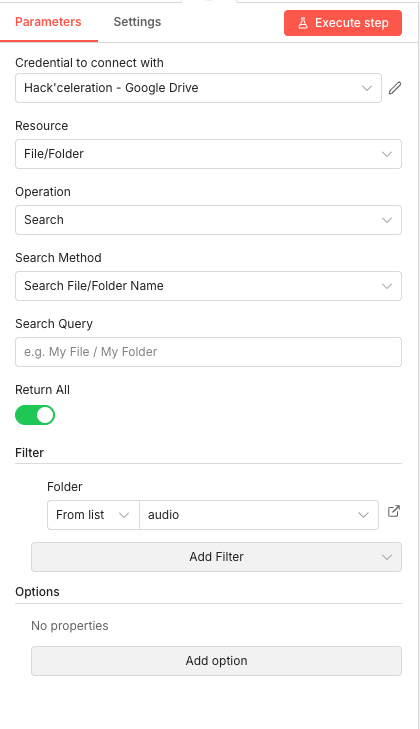This screenshot has height=729, width=420.
Task: Click the Execute step button
Action: (x=343, y=23)
